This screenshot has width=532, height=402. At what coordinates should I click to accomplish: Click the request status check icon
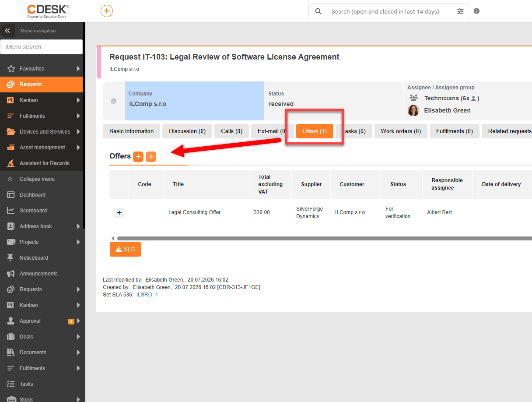coord(114,101)
